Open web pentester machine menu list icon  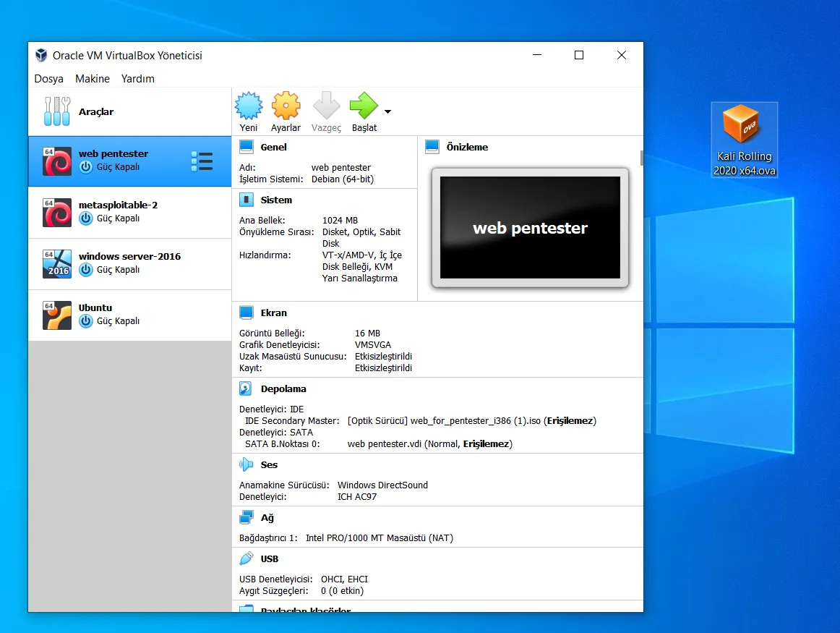click(202, 161)
